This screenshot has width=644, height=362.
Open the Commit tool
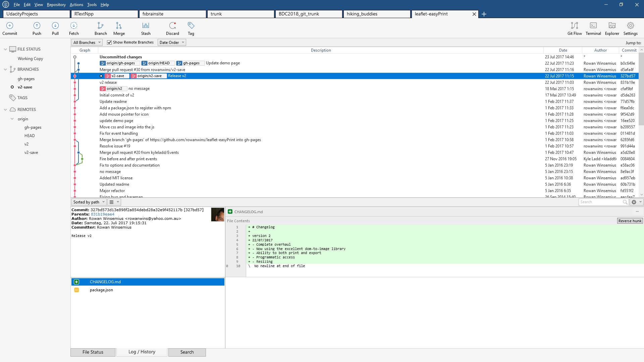(10, 28)
